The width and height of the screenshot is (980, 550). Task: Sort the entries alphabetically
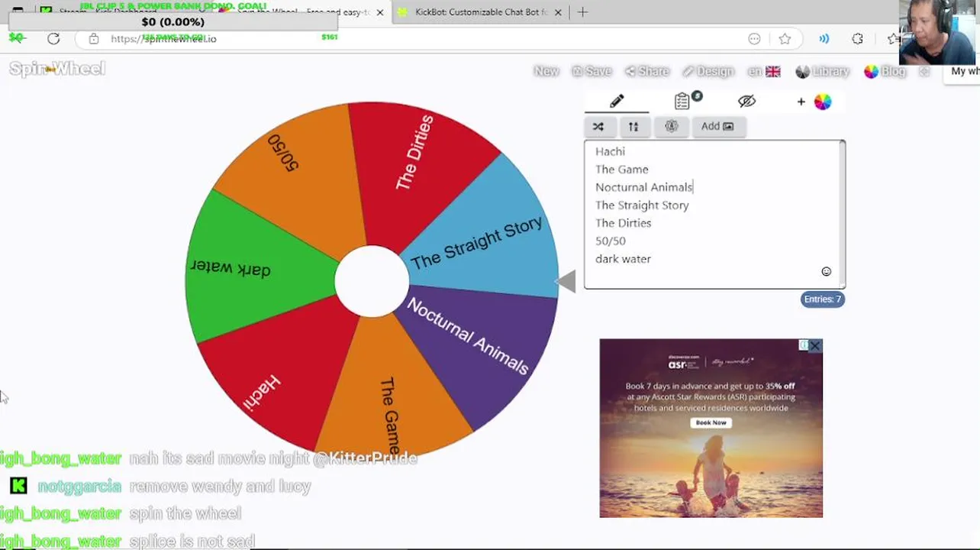click(633, 126)
